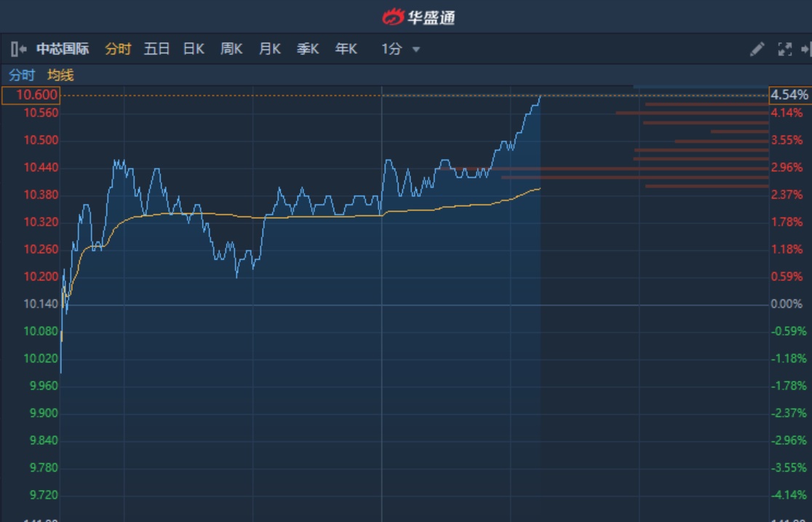Click the 华盛通 logo icon

click(393, 16)
